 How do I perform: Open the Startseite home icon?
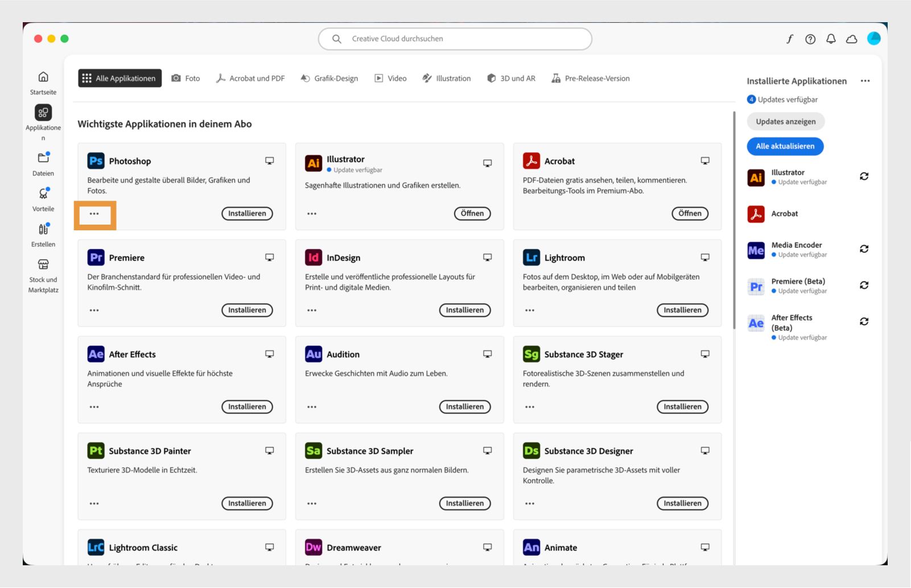[43, 77]
